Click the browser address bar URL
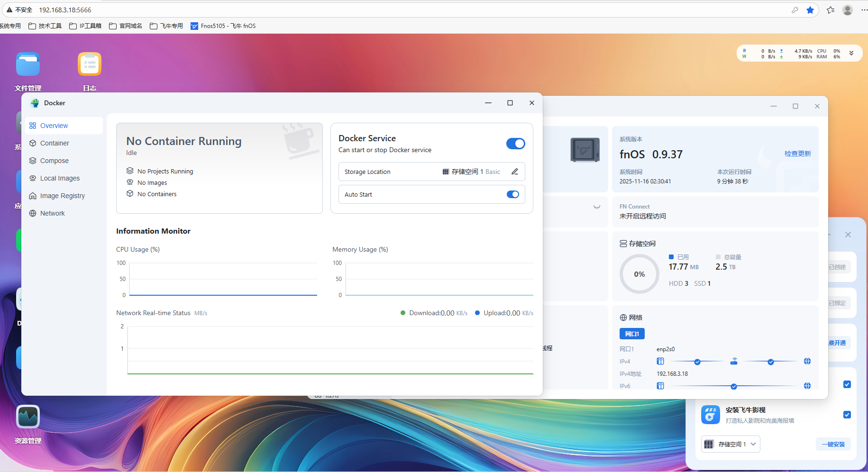This screenshot has width=868, height=472. click(65, 10)
